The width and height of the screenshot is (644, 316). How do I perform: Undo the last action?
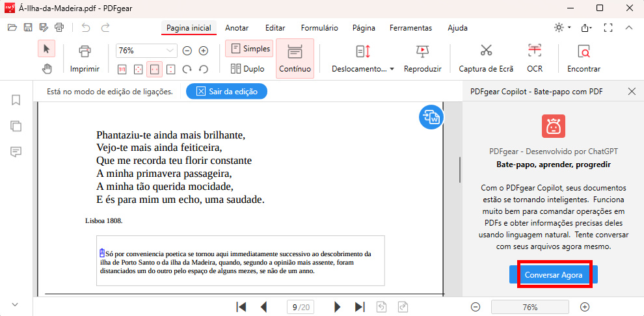86,28
